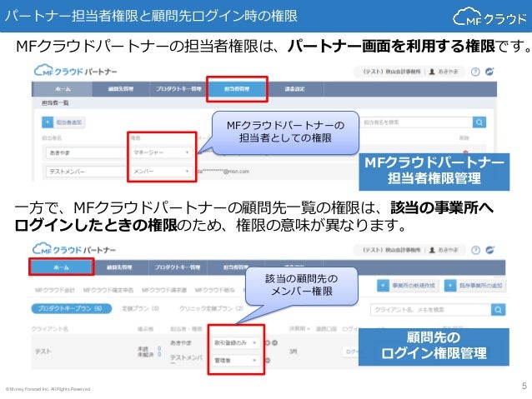Select 顧問先管理 tab in client list screenshot
This screenshot has height=399, width=532.
[x=119, y=267]
